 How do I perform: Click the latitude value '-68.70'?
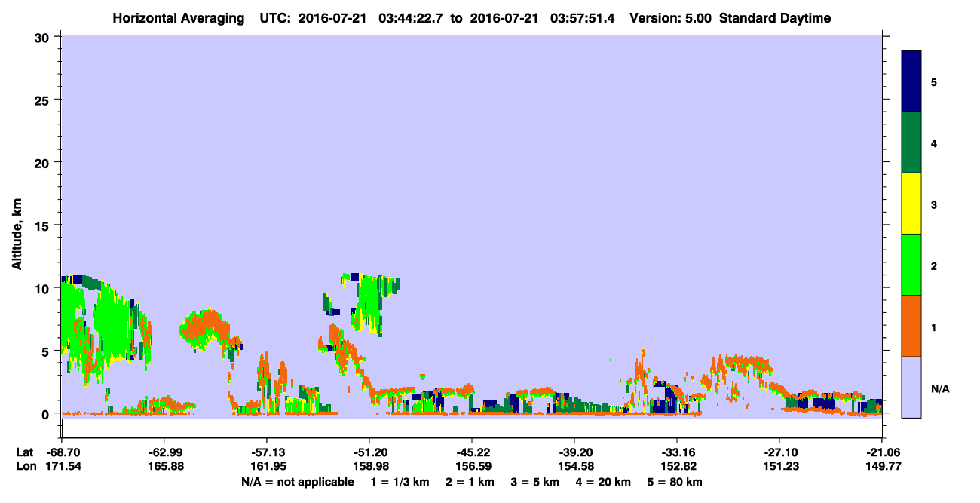[62, 452]
